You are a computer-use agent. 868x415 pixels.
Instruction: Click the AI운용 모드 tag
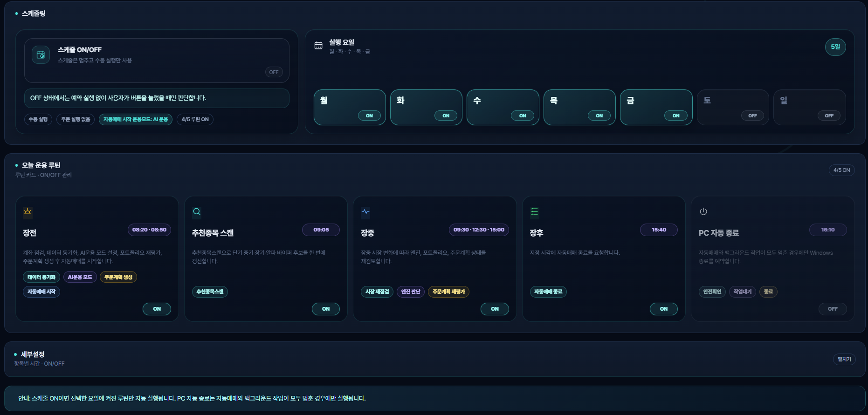click(80, 277)
